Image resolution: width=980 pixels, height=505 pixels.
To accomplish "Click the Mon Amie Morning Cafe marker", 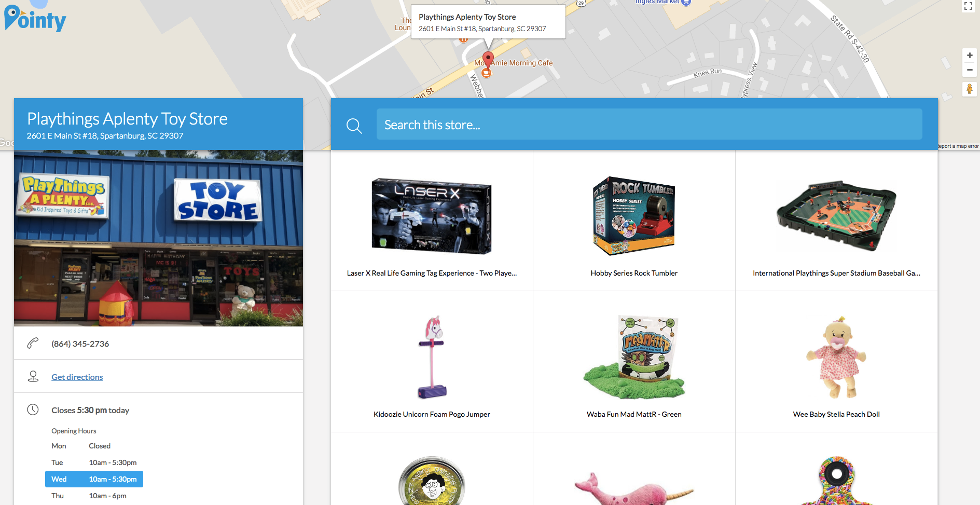I will click(486, 73).
